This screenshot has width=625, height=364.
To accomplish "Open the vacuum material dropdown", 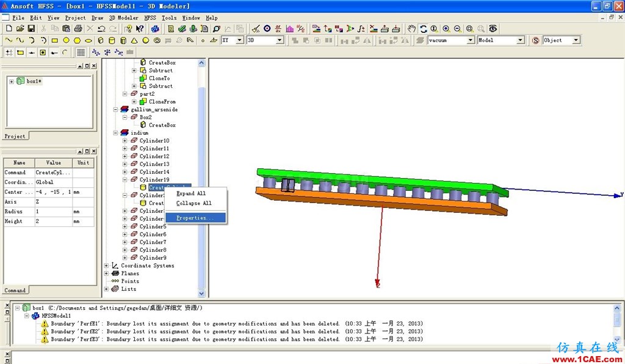I will pos(471,40).
